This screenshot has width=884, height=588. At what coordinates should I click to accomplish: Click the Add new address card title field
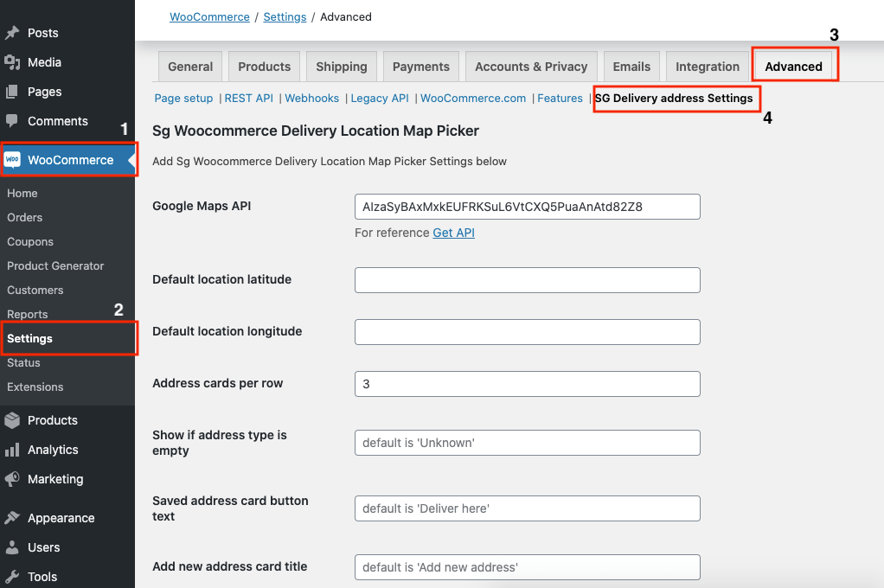coord(528,567)
